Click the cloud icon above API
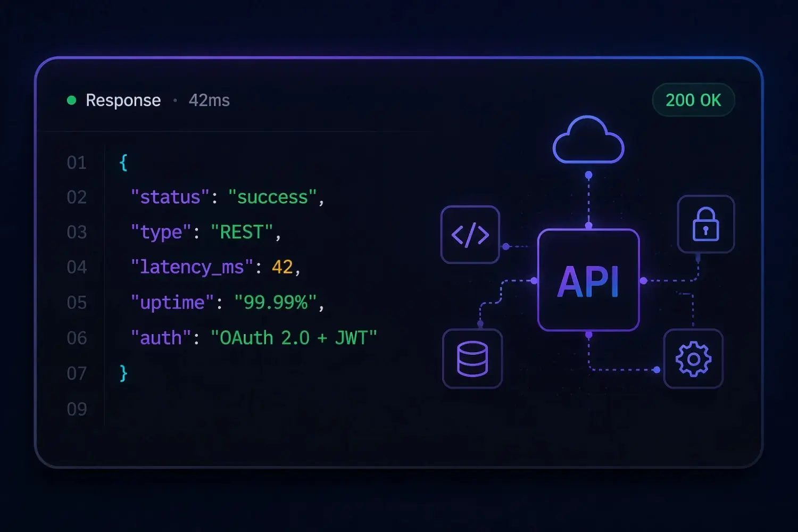This screenshot has height=532, width=798. click(x=588, y=140)
